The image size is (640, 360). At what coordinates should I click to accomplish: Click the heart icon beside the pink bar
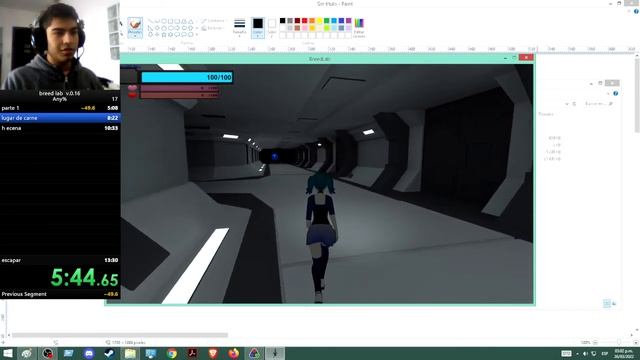(133, 88)
